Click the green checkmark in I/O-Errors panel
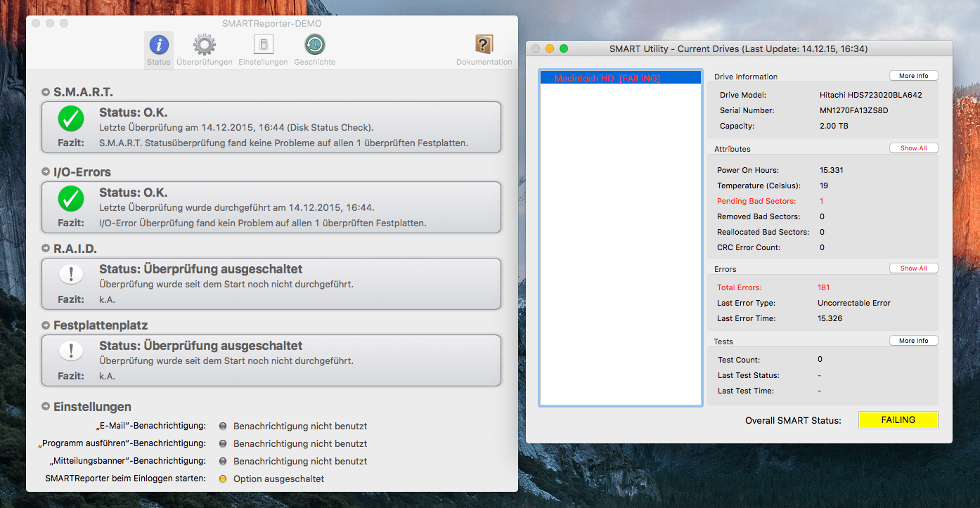Viewport: 980px width, 508px height. tap(71, 200)
